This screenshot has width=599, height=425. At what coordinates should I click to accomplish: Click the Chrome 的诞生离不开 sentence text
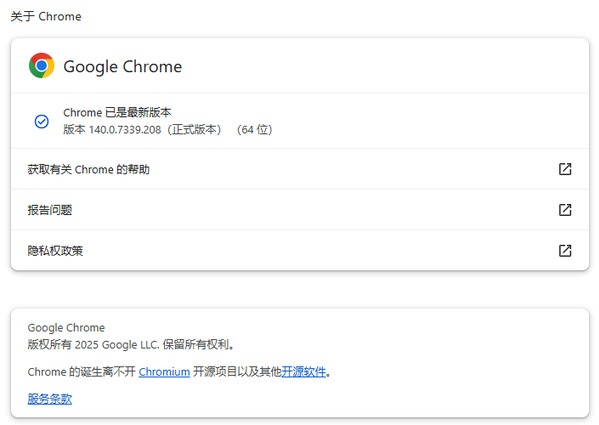(82, 372)
